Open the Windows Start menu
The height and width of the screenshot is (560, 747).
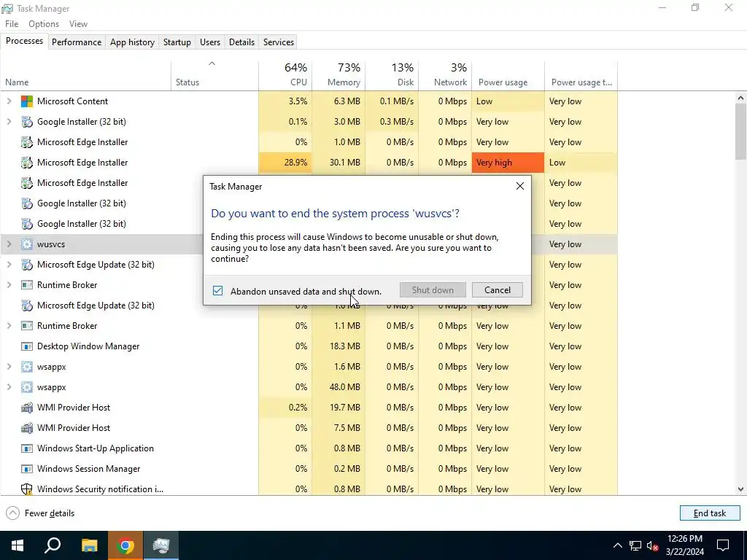pyautogui.click(x=18, y=545)
